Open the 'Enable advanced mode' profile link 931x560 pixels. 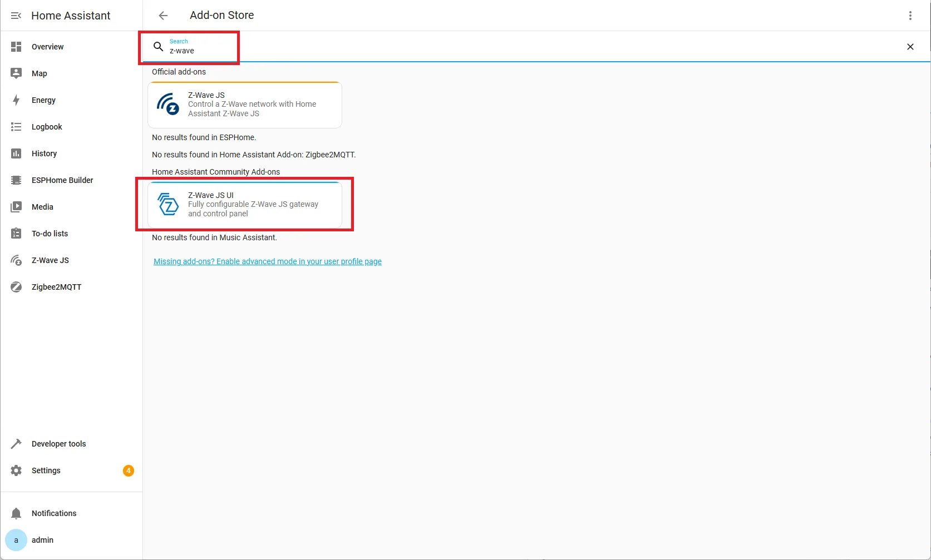(x=267, y=261)
